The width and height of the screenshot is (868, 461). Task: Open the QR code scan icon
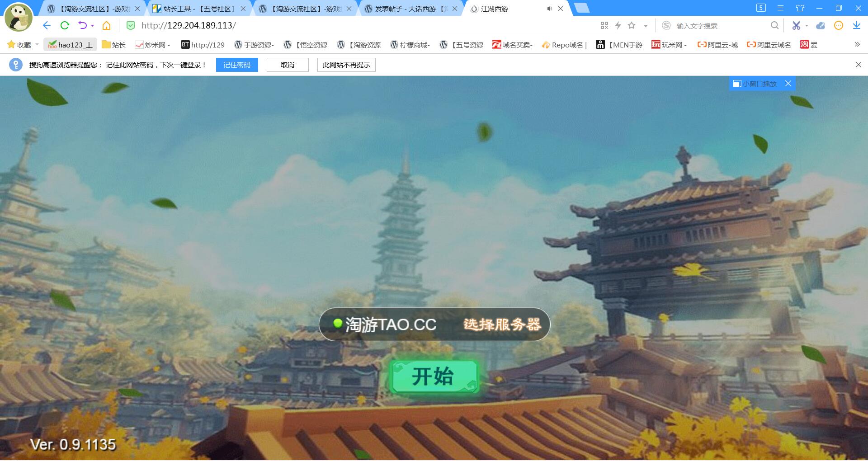tap(604, 25)
